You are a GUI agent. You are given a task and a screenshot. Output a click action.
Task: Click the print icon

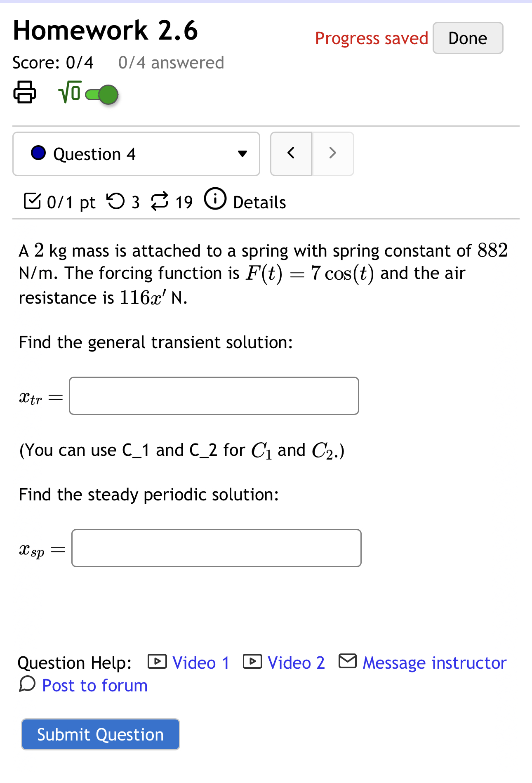click(x=25, y=92)
